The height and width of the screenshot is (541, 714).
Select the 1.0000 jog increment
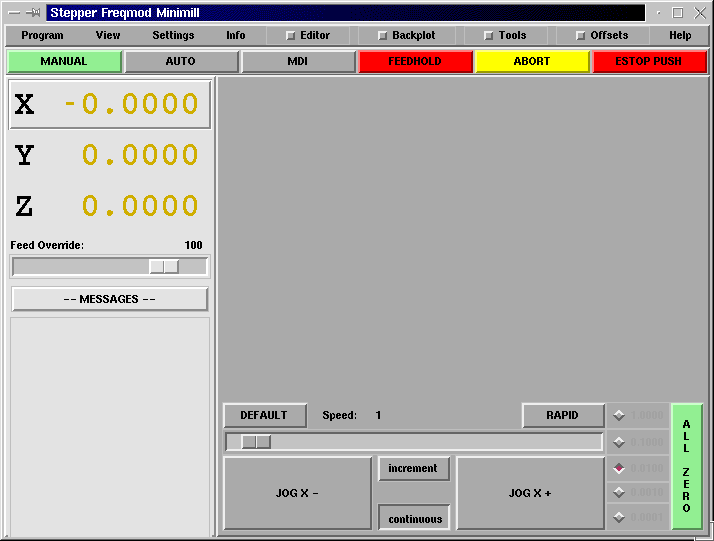(619, 415)
